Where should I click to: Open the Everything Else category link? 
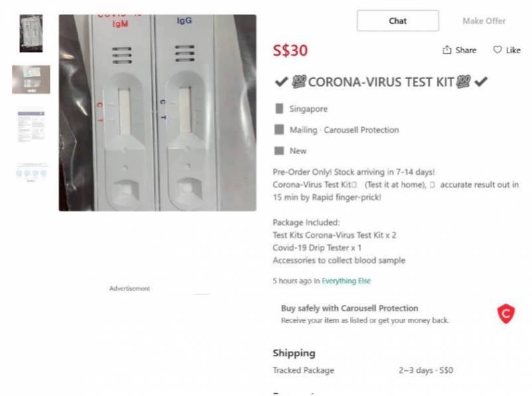(346, 281)
